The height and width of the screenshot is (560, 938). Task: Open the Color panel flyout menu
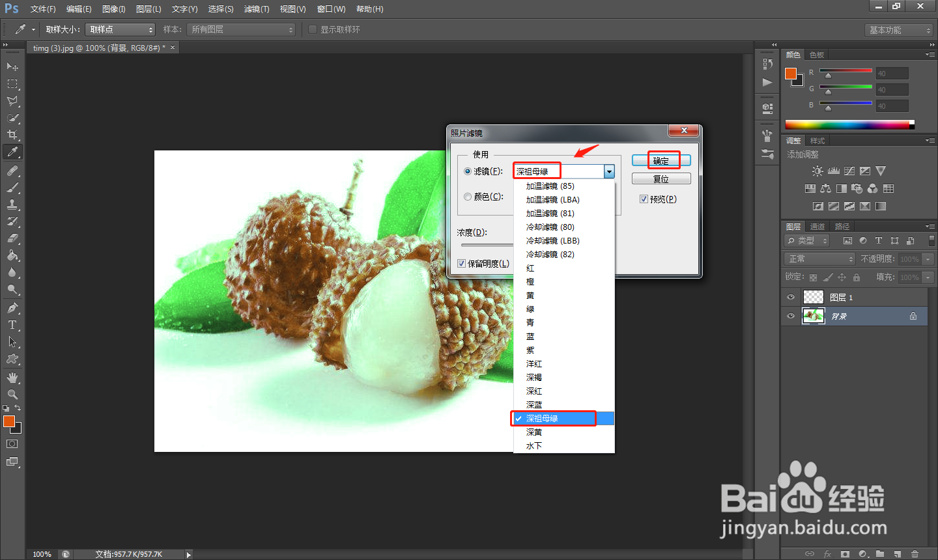tap(930, 54)
